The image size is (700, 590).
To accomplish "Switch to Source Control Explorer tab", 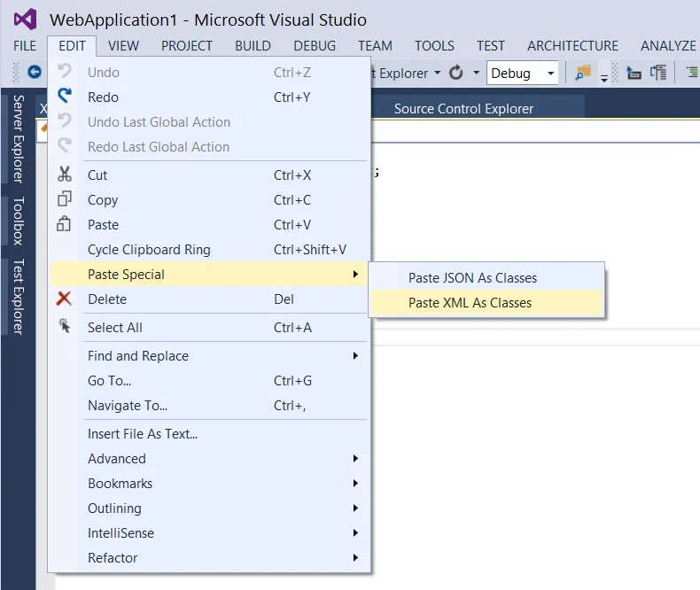I will (x=463, y=108).
